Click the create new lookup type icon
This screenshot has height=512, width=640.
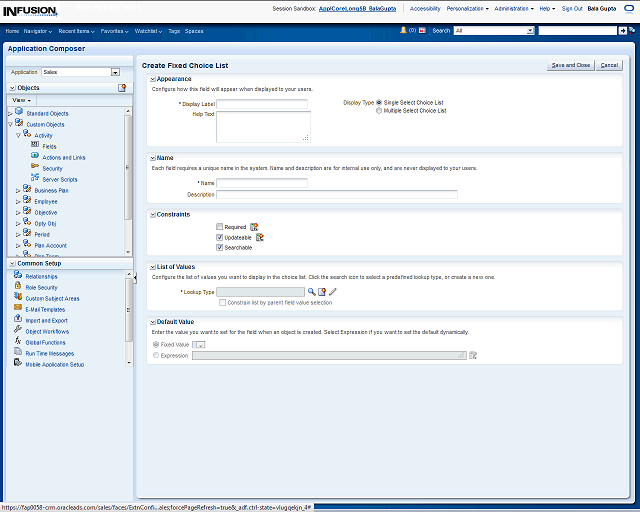pos(322,291)
